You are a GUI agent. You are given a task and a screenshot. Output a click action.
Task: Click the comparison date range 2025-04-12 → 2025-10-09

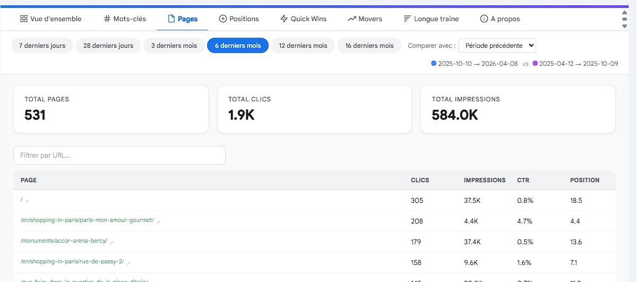point(578,63)
